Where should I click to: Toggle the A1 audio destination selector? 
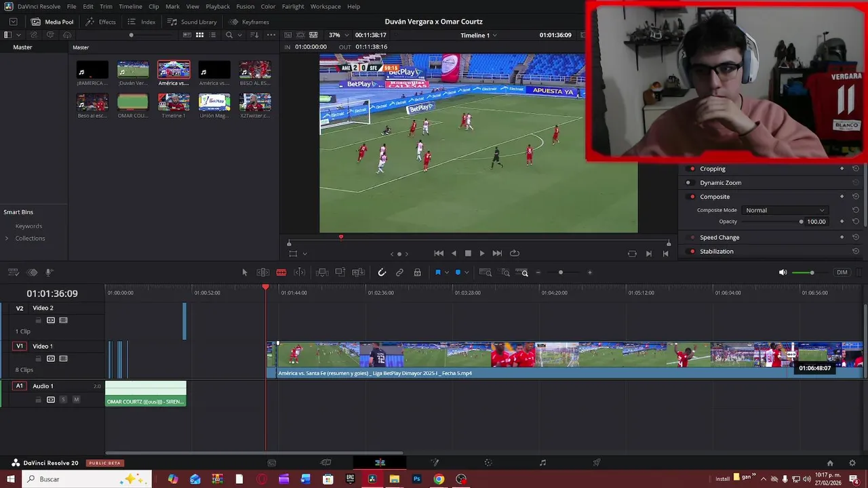[20, 386]
